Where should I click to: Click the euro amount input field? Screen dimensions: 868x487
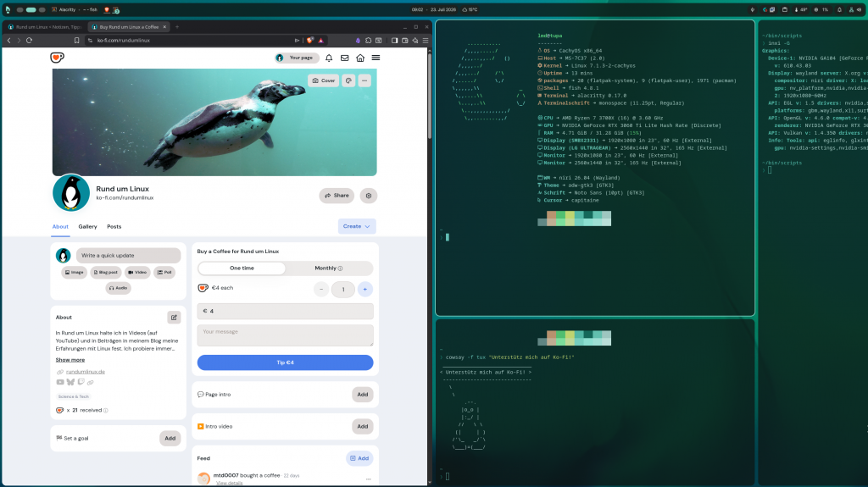pyautogui.click(x=285, y=311)
